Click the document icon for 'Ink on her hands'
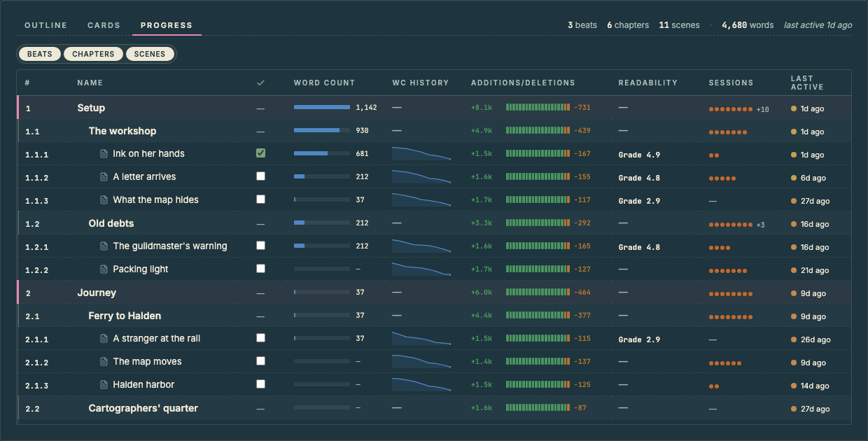868x441 pixels. point(104,154)
